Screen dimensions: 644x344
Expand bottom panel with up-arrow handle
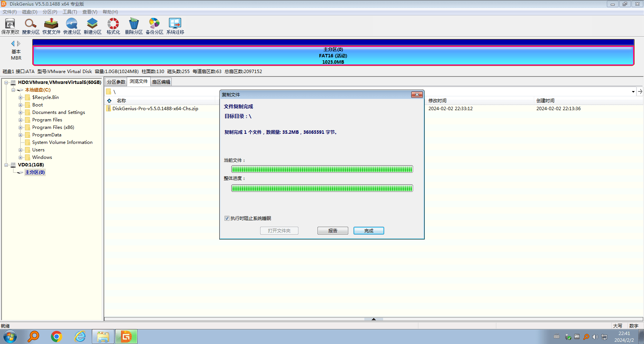tap(374, 319)
